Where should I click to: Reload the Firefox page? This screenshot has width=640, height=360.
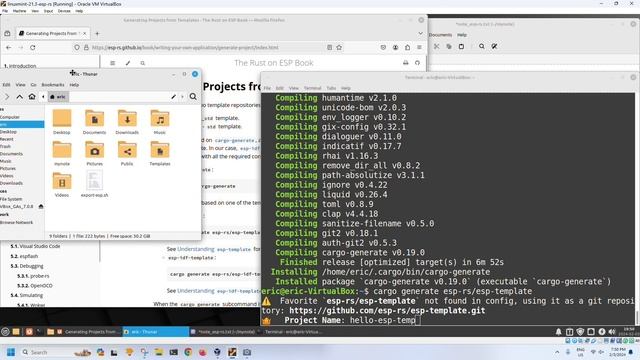coord(33,47)
